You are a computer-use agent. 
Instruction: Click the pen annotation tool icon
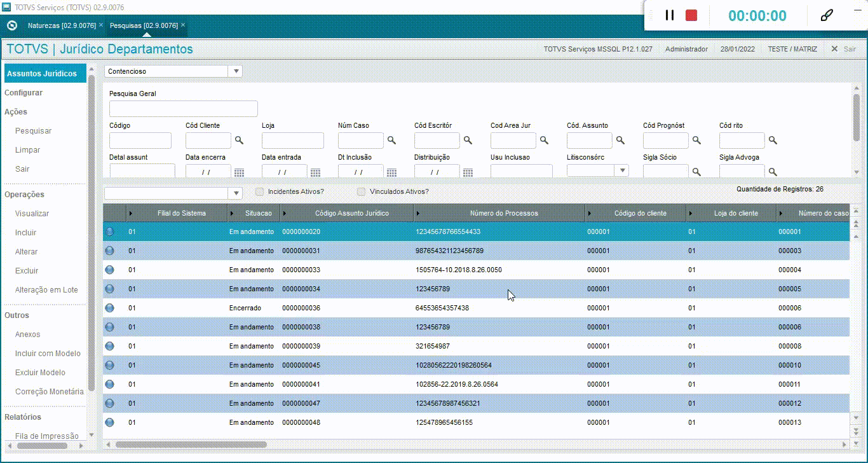(827, 15)
